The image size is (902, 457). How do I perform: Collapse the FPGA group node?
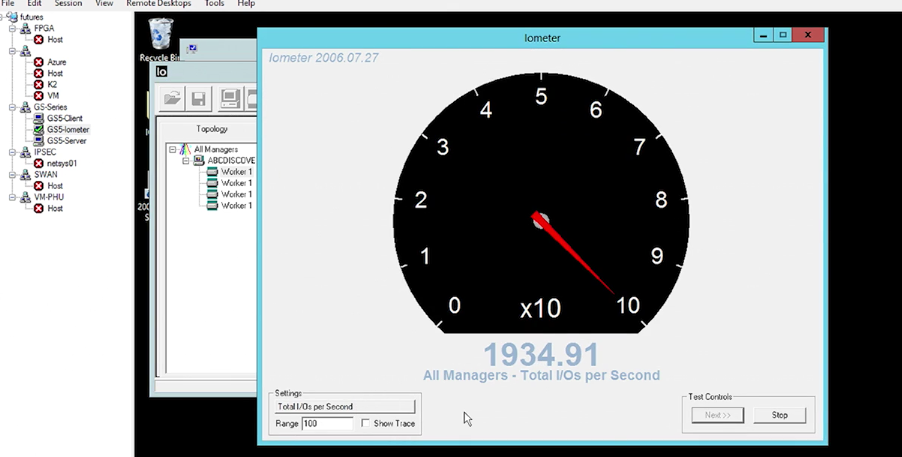(12, 29)
